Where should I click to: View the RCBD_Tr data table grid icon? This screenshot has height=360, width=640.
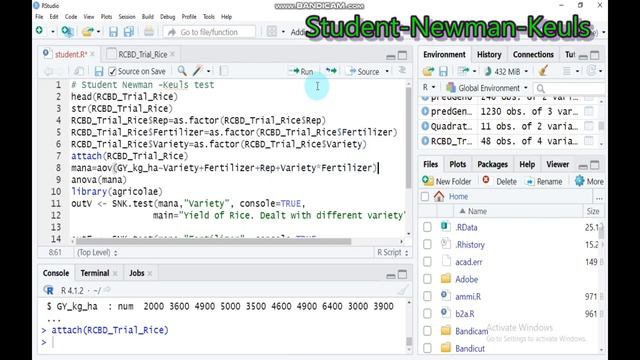589,141
